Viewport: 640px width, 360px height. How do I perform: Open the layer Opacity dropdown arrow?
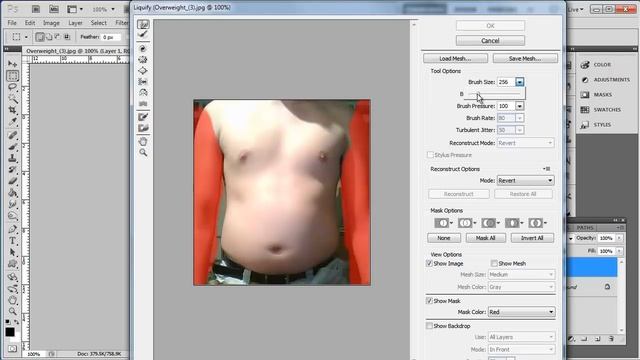619,238
